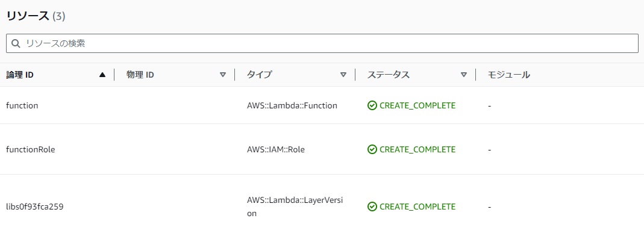
Task: Click the function row's green check icon
Action: 372,106
